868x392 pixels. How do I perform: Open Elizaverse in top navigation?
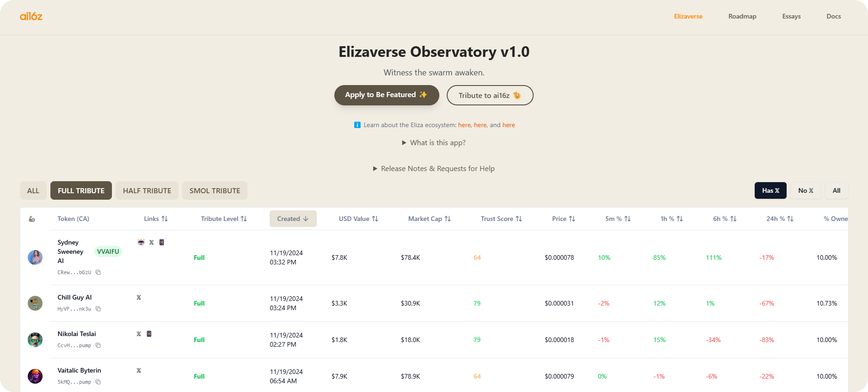click(x=688, y=16)
